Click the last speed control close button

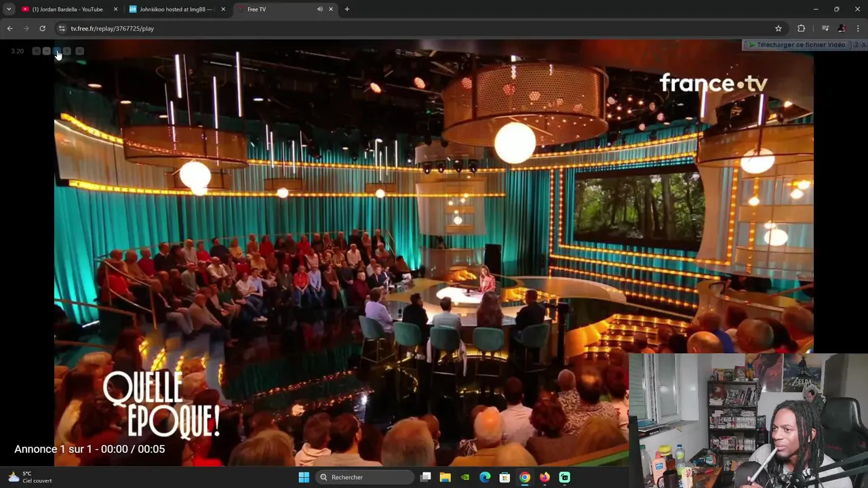(79, 51)
